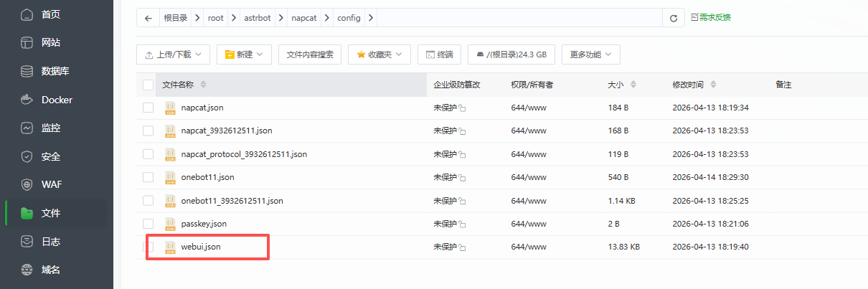The width and height of the screenshot is (868, 289).
Task: Click the 网站 website sidebar icon
Action: coord(27,42)
